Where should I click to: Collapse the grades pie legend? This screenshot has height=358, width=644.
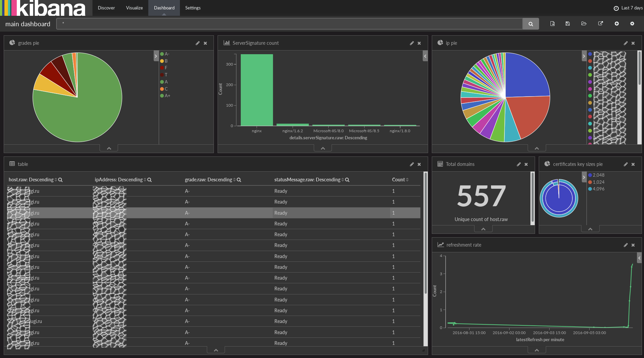point(156,56)
